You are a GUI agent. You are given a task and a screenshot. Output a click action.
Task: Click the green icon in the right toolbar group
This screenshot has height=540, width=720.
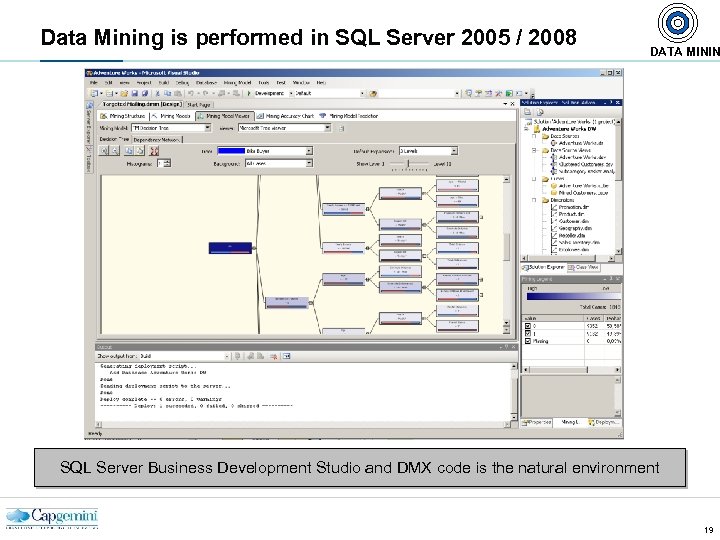509,94
